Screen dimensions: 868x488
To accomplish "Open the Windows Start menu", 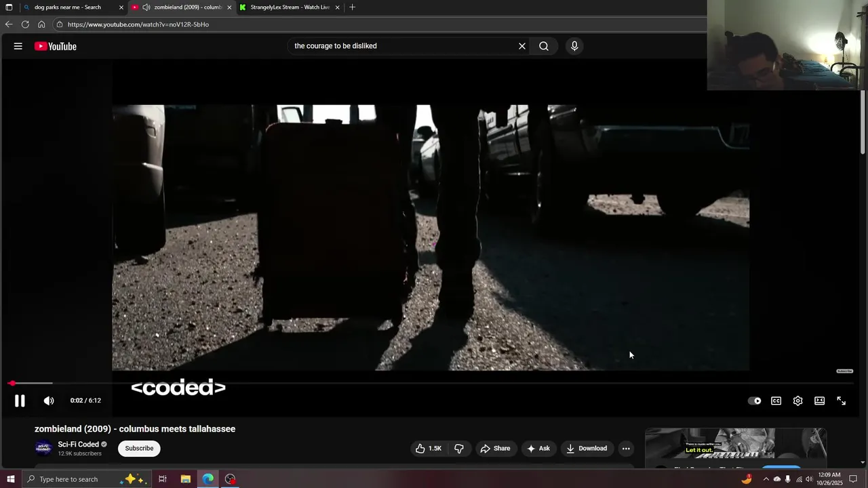I will [10, 479].
